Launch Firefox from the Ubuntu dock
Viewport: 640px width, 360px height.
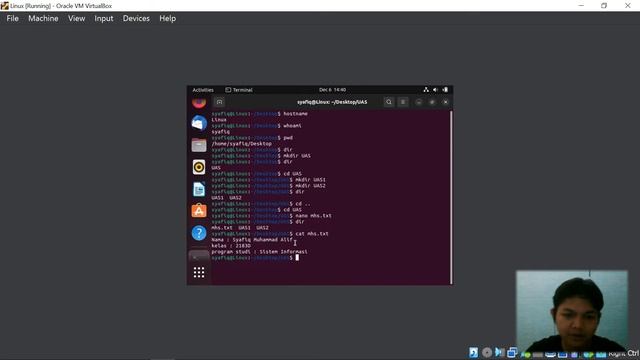[199, 102]
